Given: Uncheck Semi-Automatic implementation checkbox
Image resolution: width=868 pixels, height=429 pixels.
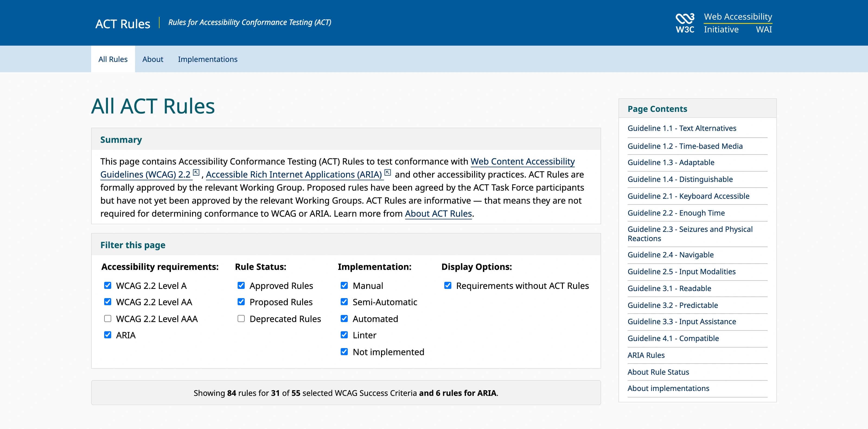Looking at the screenshot, I should click(344, 301).
